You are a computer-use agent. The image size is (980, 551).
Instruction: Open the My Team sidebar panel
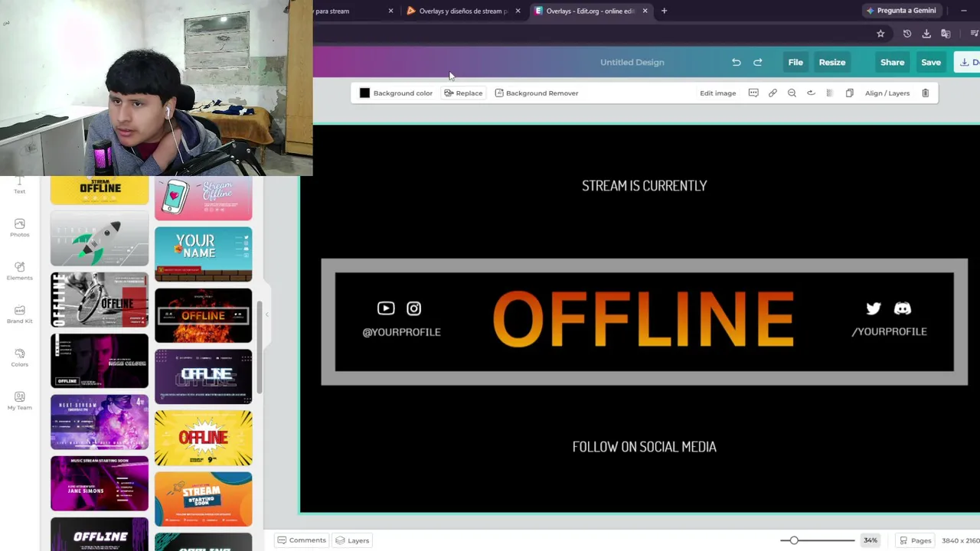19,401
